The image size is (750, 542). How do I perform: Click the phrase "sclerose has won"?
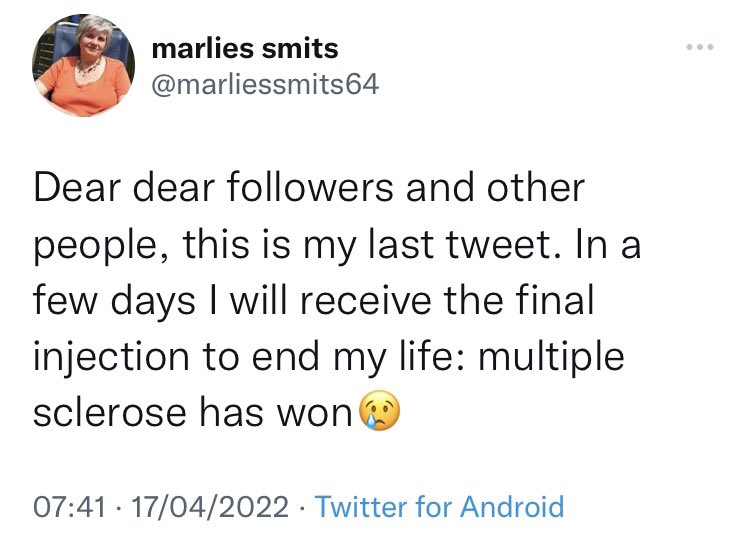coord(193,412)
